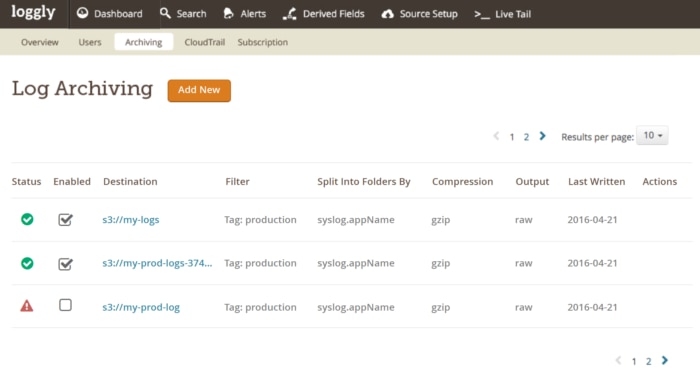The height and width of the screenshot is (381, 700).
Task: Click the Dashboard gauge icon
Action: (x=83, y=13)
